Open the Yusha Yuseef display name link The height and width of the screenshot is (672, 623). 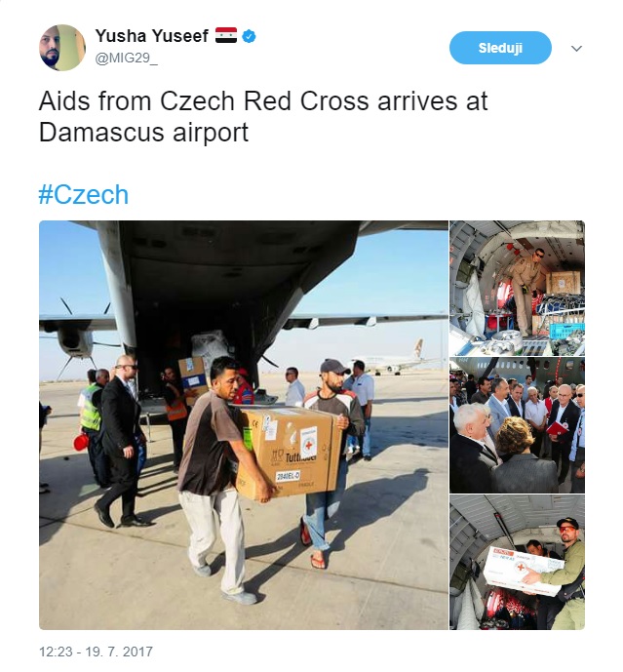pyautogui.click(x=152, y=36)
